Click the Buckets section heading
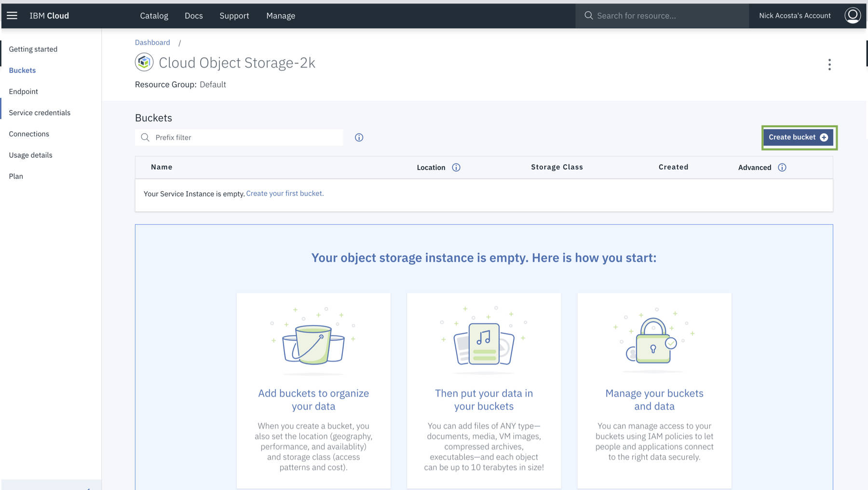868x490 pixels. (153, 118)
